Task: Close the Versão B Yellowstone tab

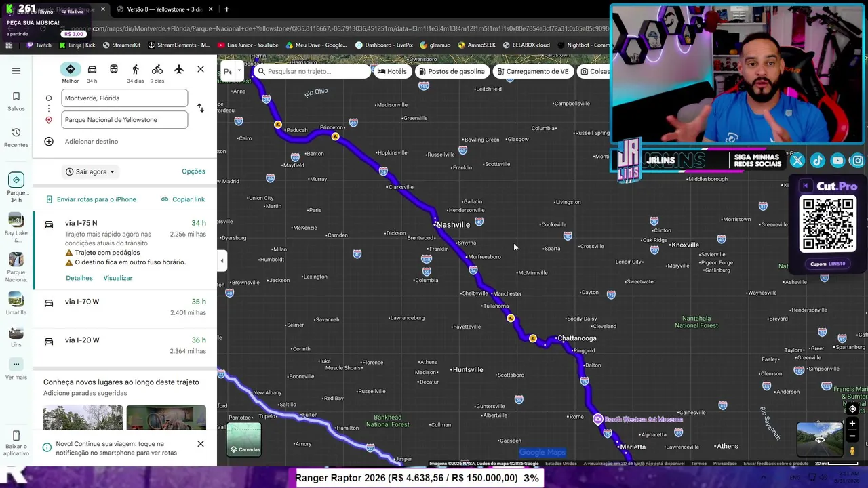Action: click(210, 9)
